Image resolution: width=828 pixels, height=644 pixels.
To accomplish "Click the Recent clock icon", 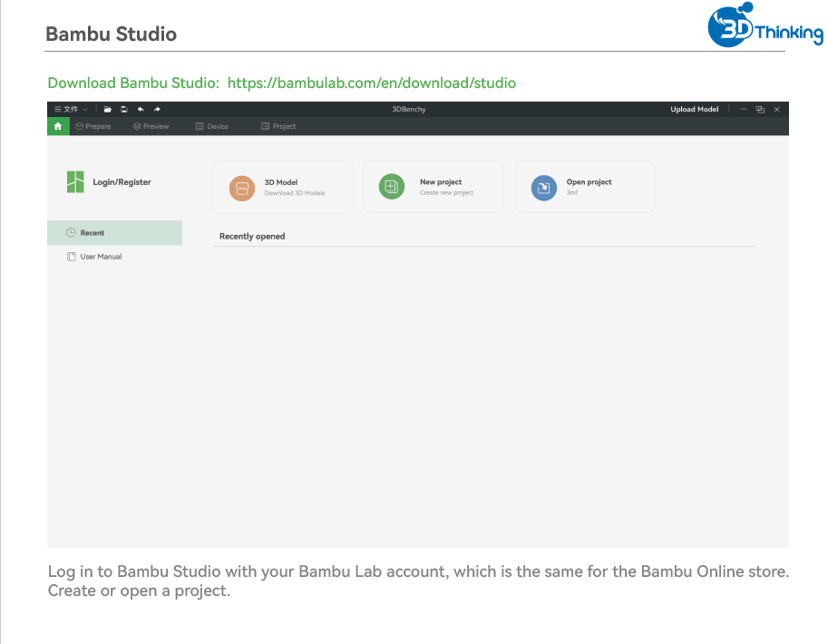I will (71, 232).
